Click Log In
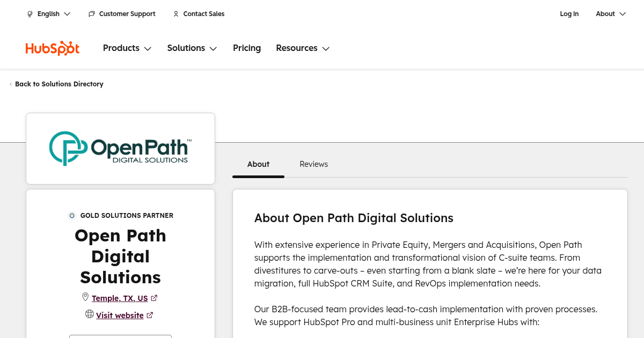 coord(569,14)
